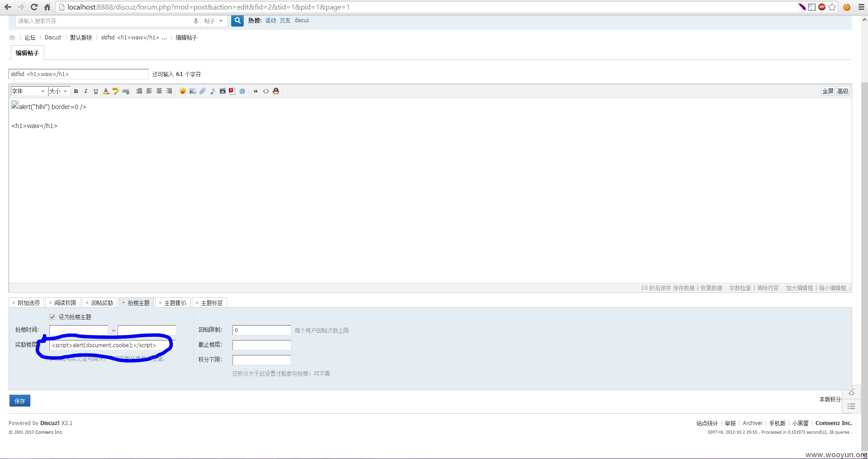
Task: Open the browser hamburger menu
Action: click(x=861, y=7)
